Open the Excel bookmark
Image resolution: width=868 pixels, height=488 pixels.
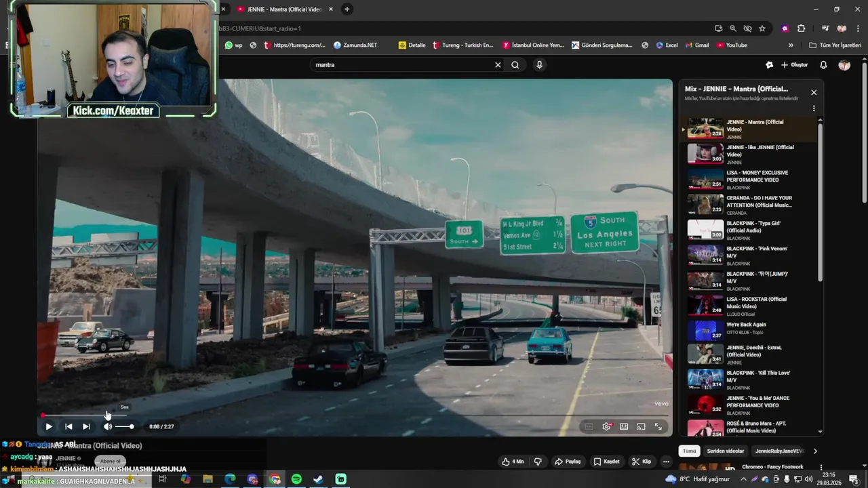coord(667,45)
